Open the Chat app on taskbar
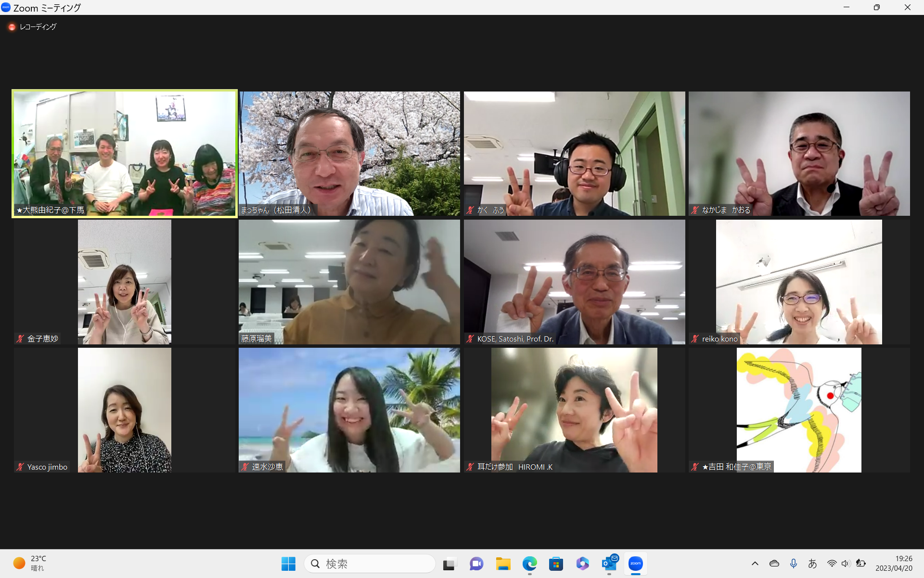The image size is (924, 578). pyautogui.click(x=476, y=564)
